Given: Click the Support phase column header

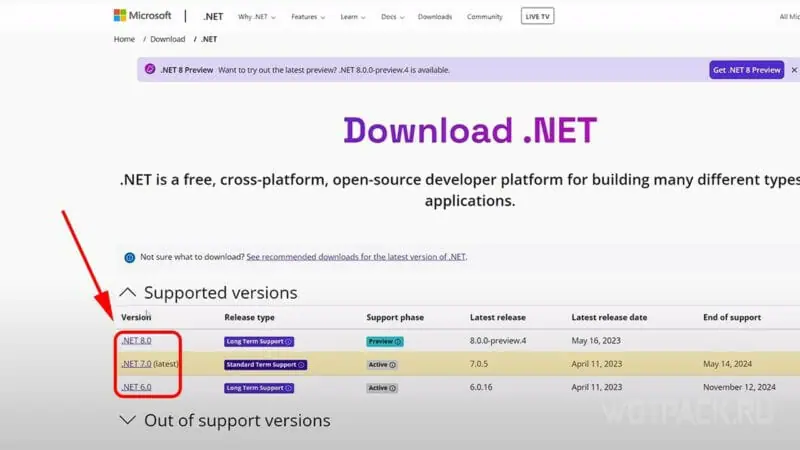Looking at the screenshot, I should [395, 317].
